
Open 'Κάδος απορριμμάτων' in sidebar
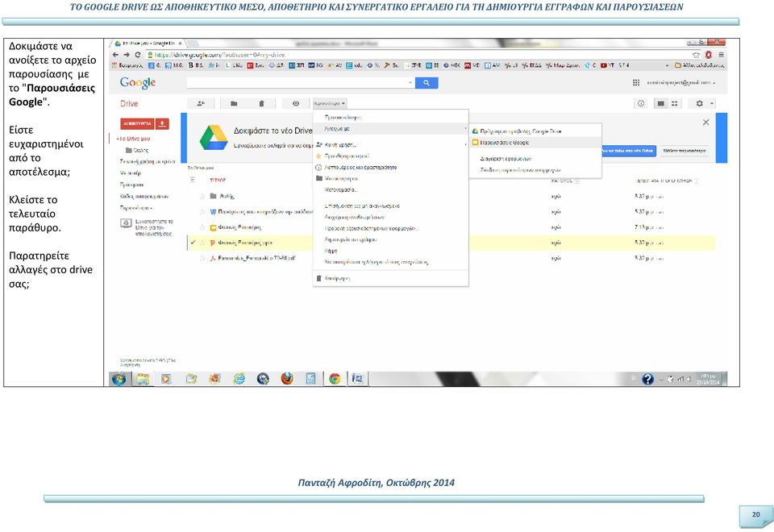144,196
